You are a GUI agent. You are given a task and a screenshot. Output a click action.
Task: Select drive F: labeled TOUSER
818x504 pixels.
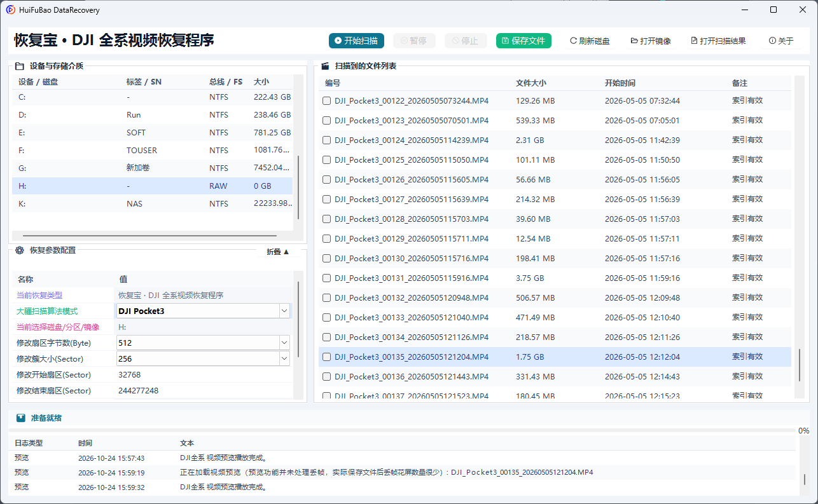click(152, 151)
